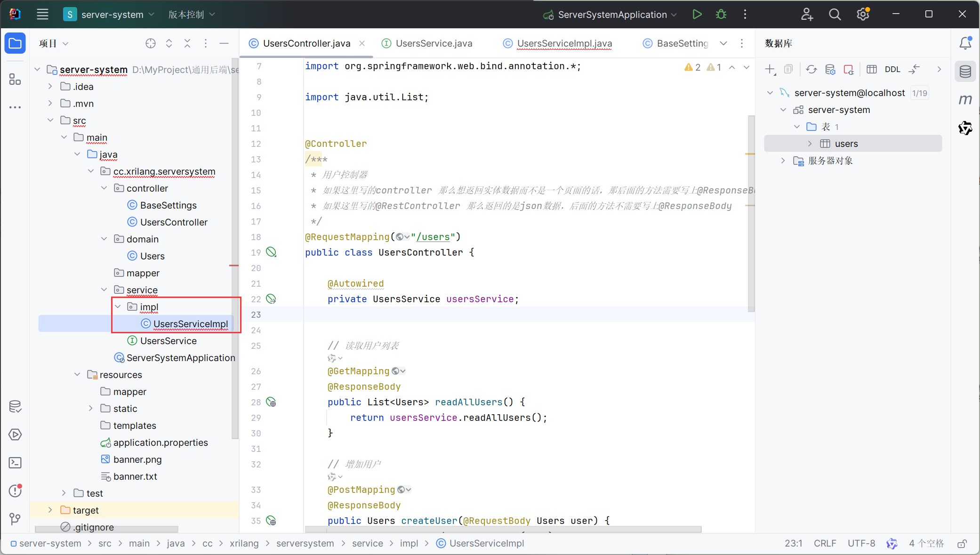
Task: Open table editor icon in database toolbar
Action: point(872,69)
